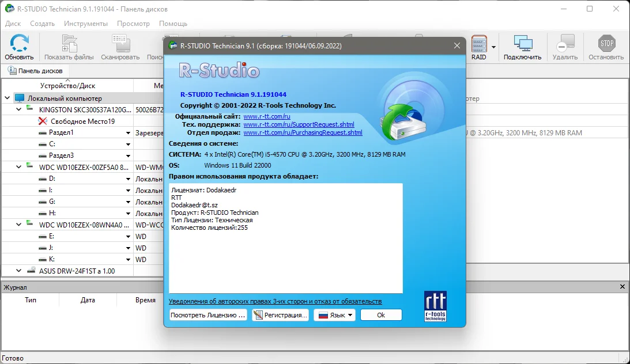630x364 pixels.
Task: Close the About R-STUDIO Technician dialog
Action: pos(457,45)
